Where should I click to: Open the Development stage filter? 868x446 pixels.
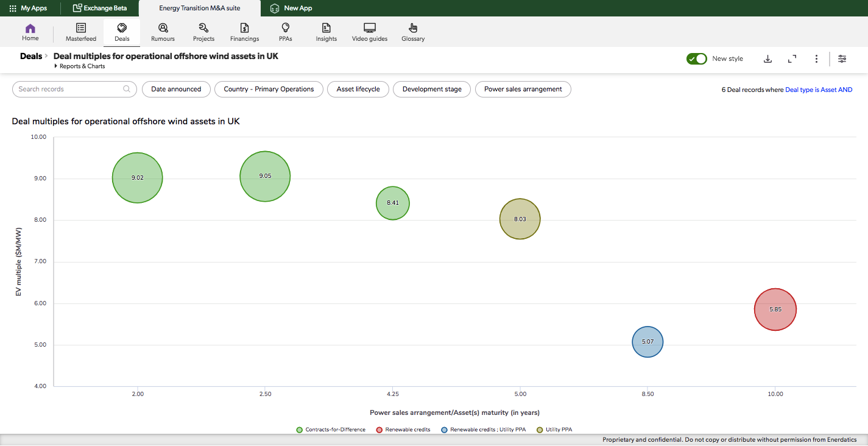432,89
